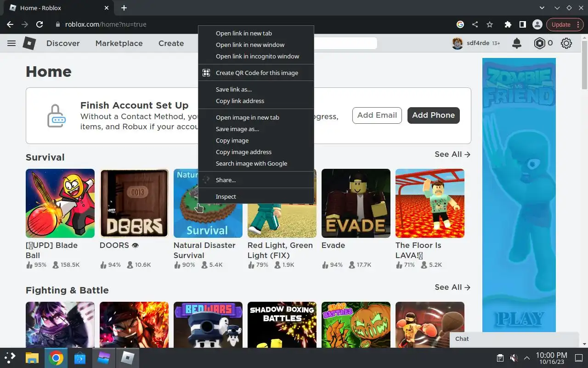This screenshot has width=588, height=368.
Task: Open the Create navigation link
Action: (171, 43)
